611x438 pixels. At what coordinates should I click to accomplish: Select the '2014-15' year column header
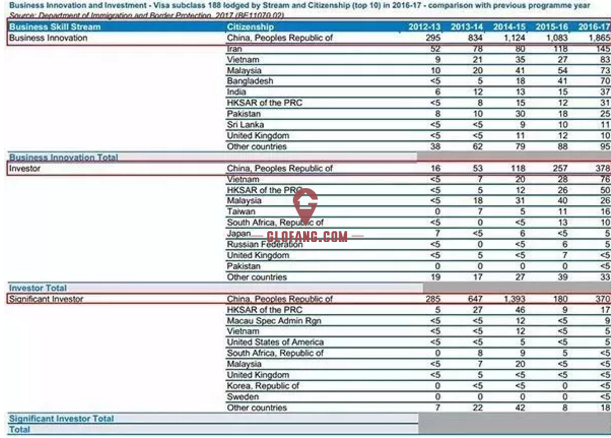509,27
